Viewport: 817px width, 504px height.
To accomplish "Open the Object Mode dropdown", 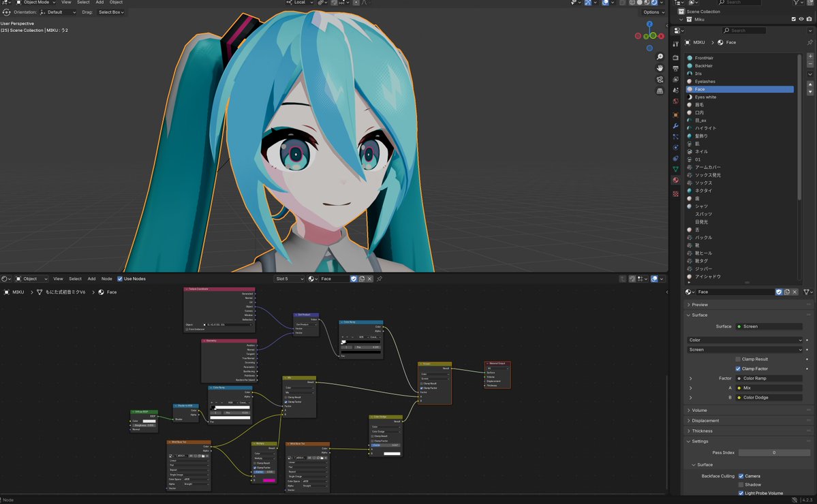I will coord(35,3).
